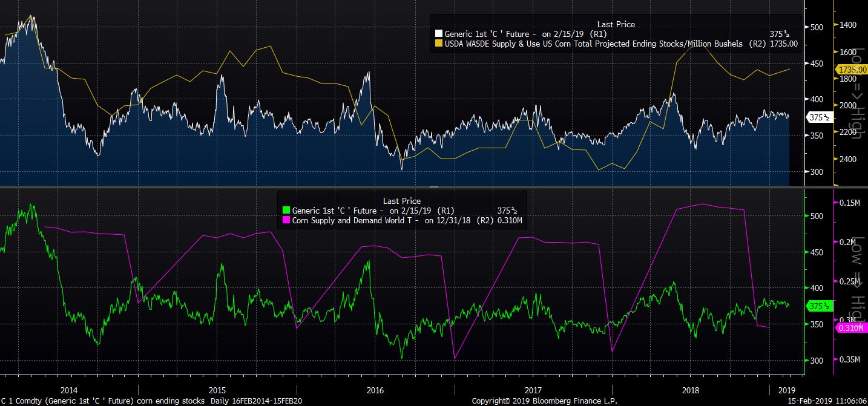Click the 2016 label on the time axis

click(x=375, y=390)
